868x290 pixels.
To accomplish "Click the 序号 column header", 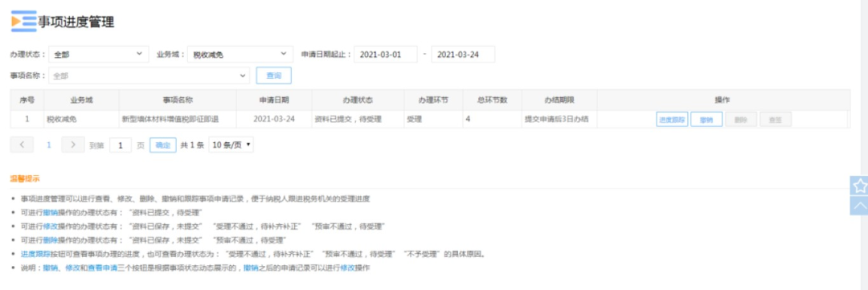I will point(27,100).
